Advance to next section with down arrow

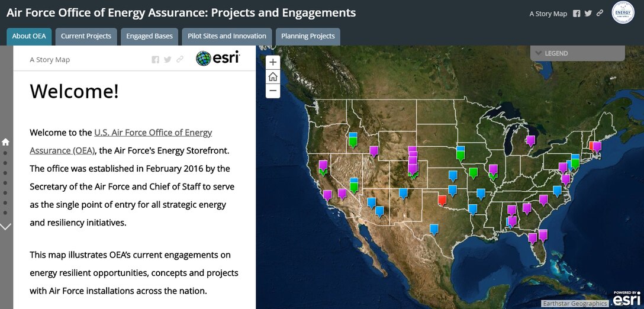(5, 226)
